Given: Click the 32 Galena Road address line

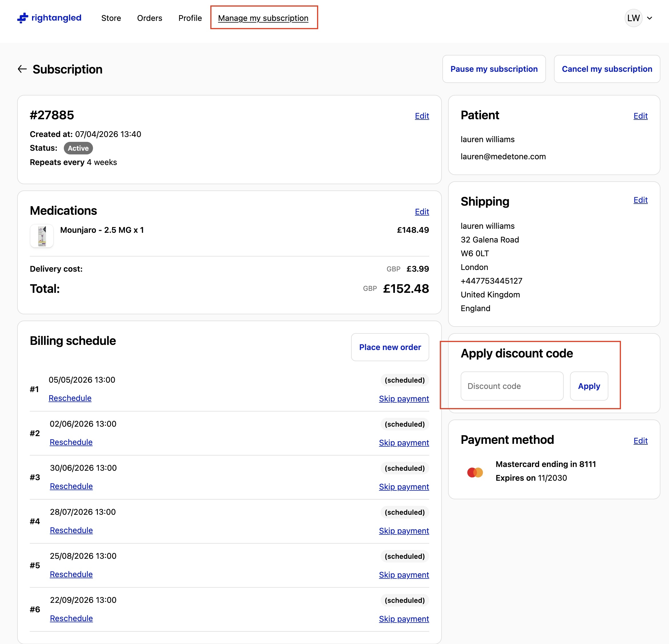Looking at the screenshot, I should [490, 240].
